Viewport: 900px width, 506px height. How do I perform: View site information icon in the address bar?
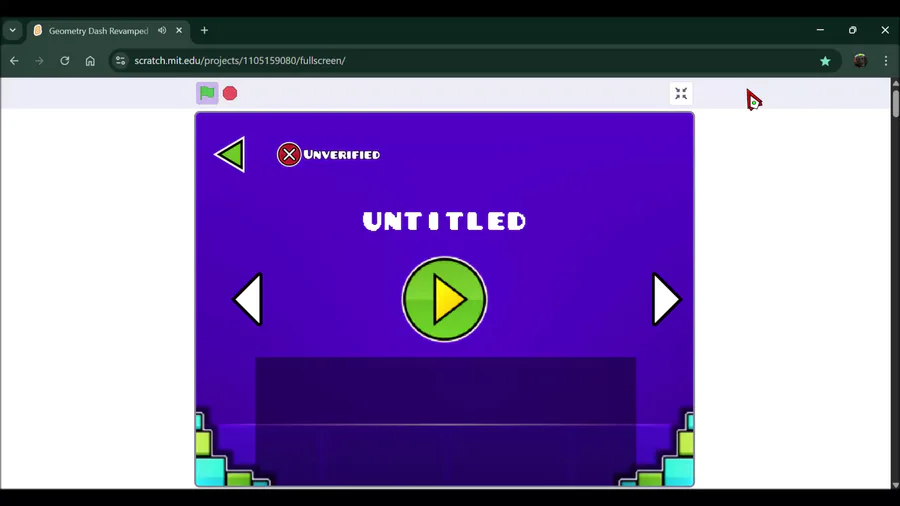(x=120, y=61)
